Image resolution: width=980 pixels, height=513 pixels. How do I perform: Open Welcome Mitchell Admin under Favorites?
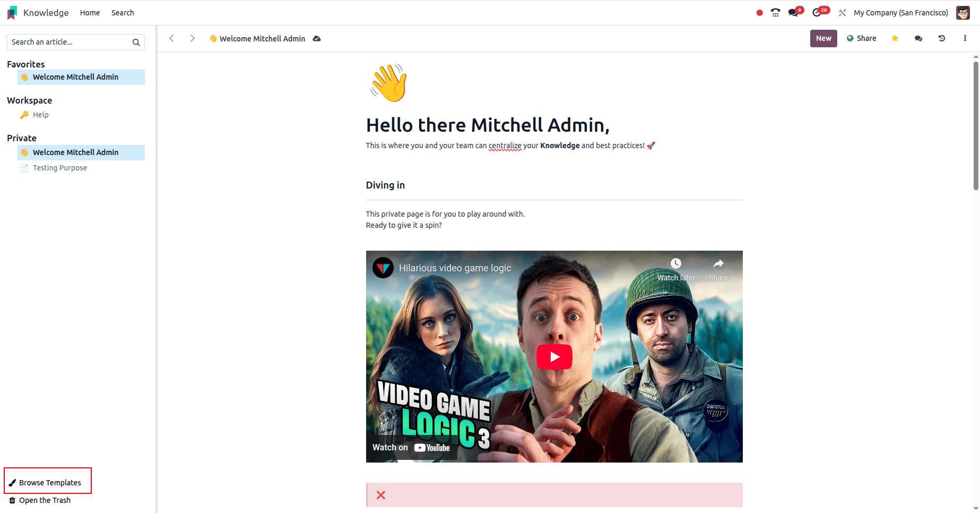pos(81,77)
